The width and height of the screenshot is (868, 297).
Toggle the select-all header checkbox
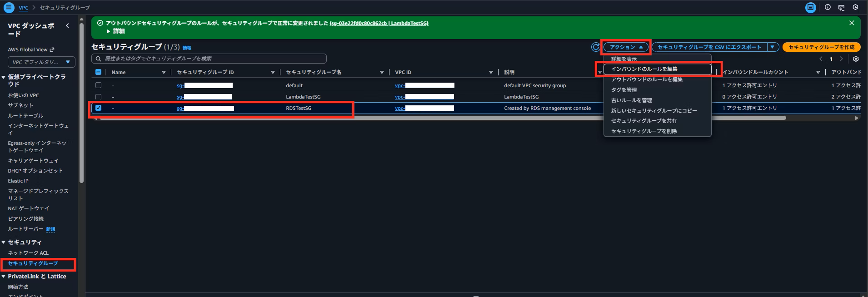(98, 72)
